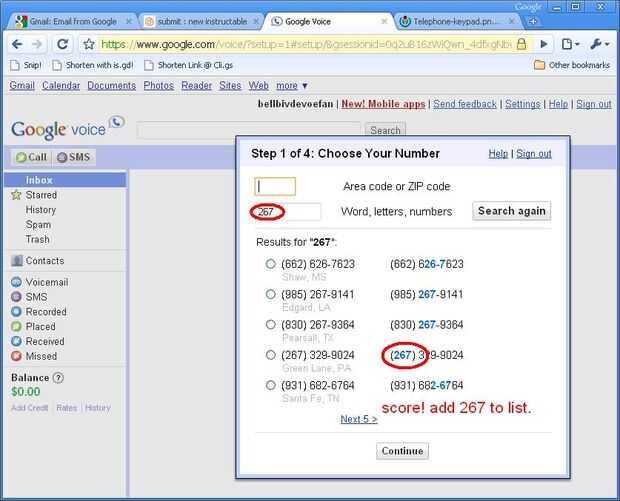Image resolution: width=620 pixels, height=501 pixels.
Task: Open Gmail link in Google bar
Action: (22, 85)
